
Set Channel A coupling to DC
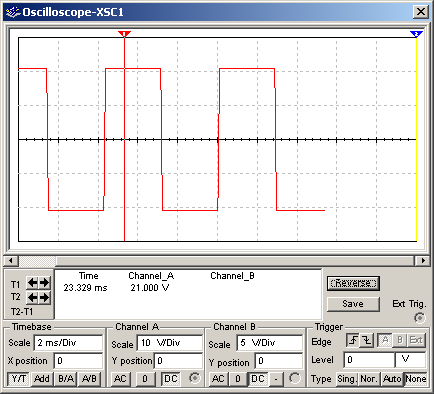coord(171,379)
